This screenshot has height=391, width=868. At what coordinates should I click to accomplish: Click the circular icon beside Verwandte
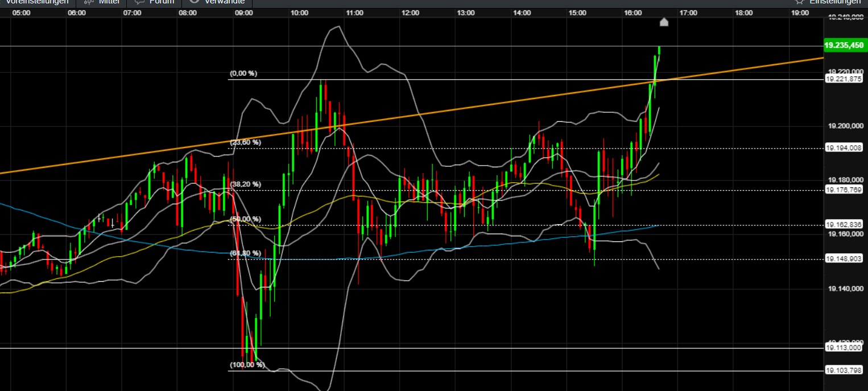pyautogui.click(x=193, y=2)
